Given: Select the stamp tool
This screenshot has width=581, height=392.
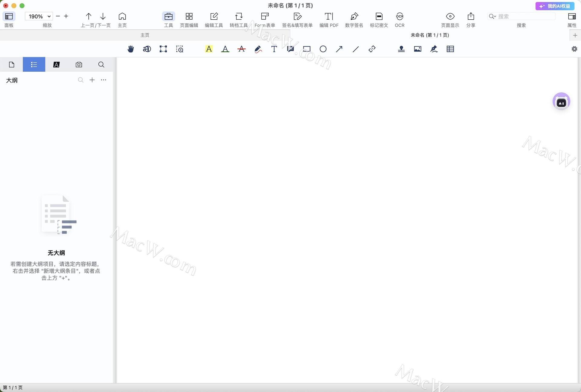Looking at the screenshot, I should point(401,49).
